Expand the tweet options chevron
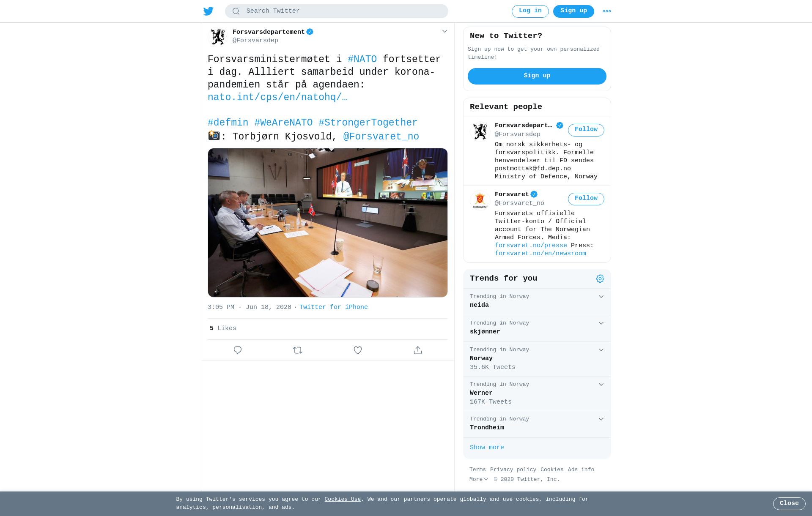 click(x=444, y=31)
